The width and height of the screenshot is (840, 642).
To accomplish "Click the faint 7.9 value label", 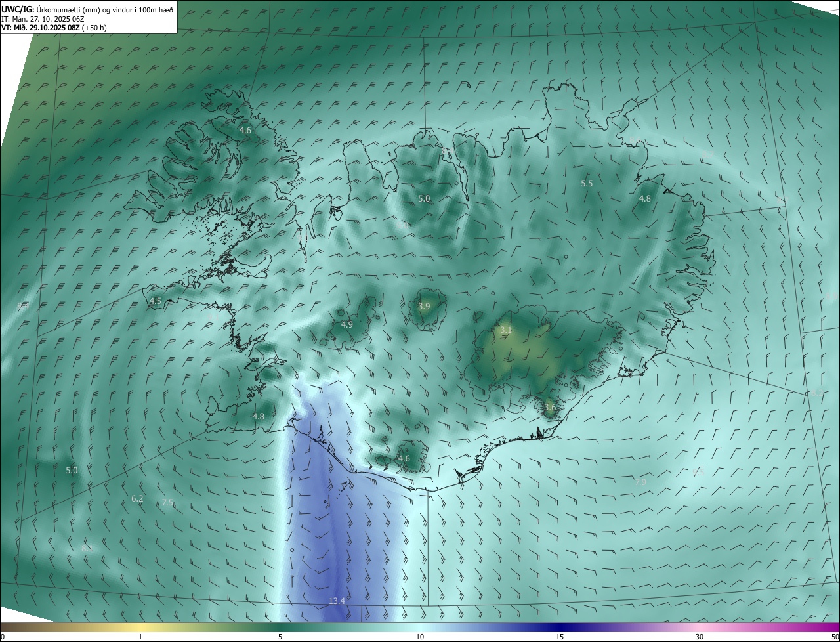I will [641, 482].
